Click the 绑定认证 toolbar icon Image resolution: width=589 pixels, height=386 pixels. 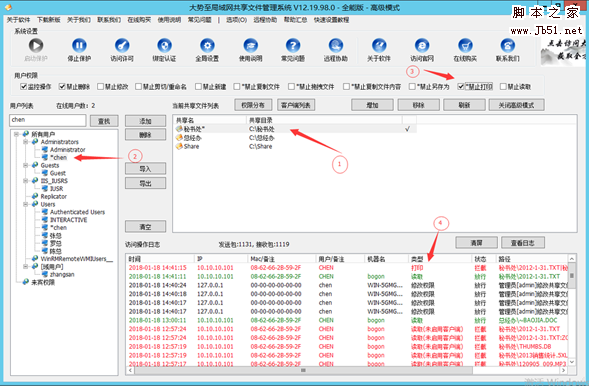pos(164,45)
